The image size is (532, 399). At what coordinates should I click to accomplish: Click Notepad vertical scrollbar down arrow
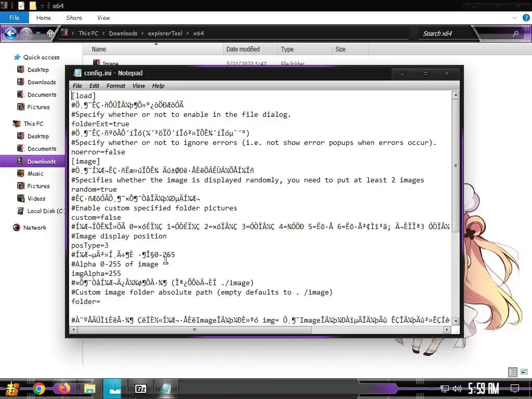(456, 321)
